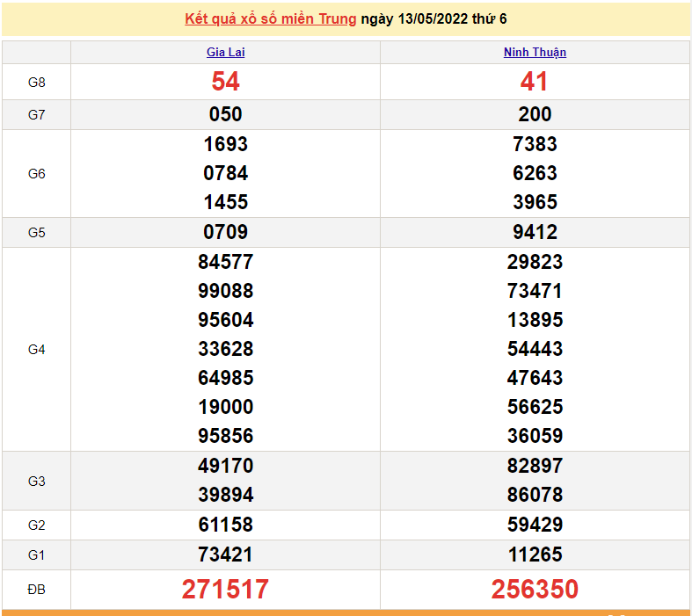This screenshot has width=692, height=616.
Task: Click the date text ngày 13/05/2022 thứ 6
Action: pos(433,19)
